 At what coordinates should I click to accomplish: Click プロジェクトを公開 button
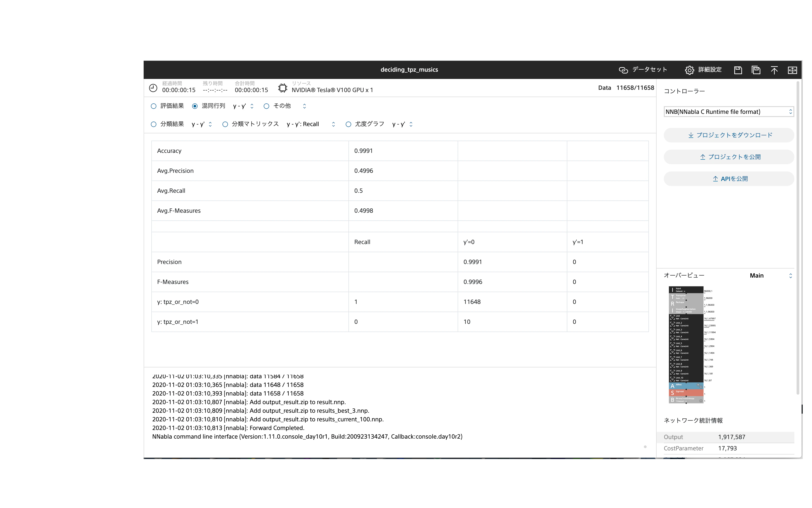[729, 157]
